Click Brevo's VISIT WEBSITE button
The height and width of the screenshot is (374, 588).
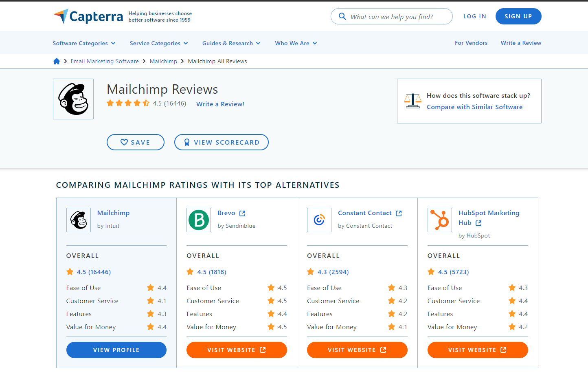coord(237,350)
